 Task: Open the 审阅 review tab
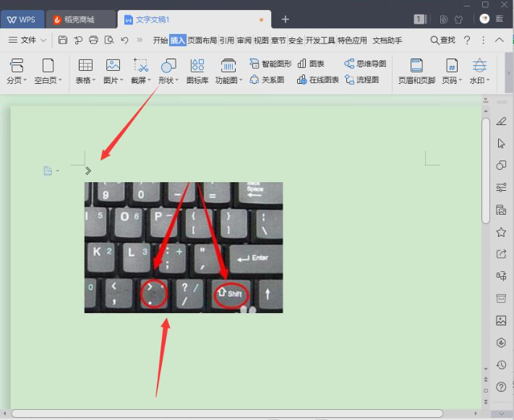pos(244,40)
